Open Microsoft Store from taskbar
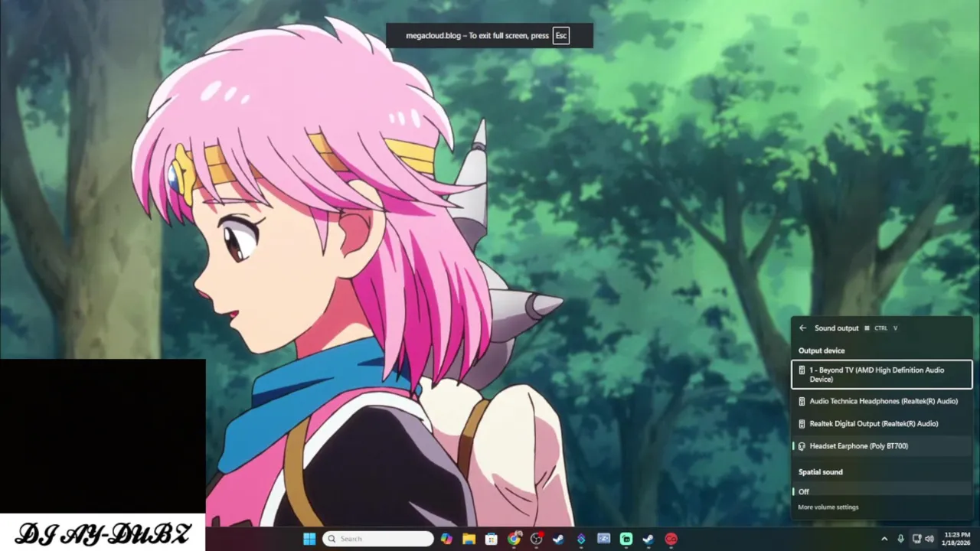This screenshot has width=980, height=551. 491,539
